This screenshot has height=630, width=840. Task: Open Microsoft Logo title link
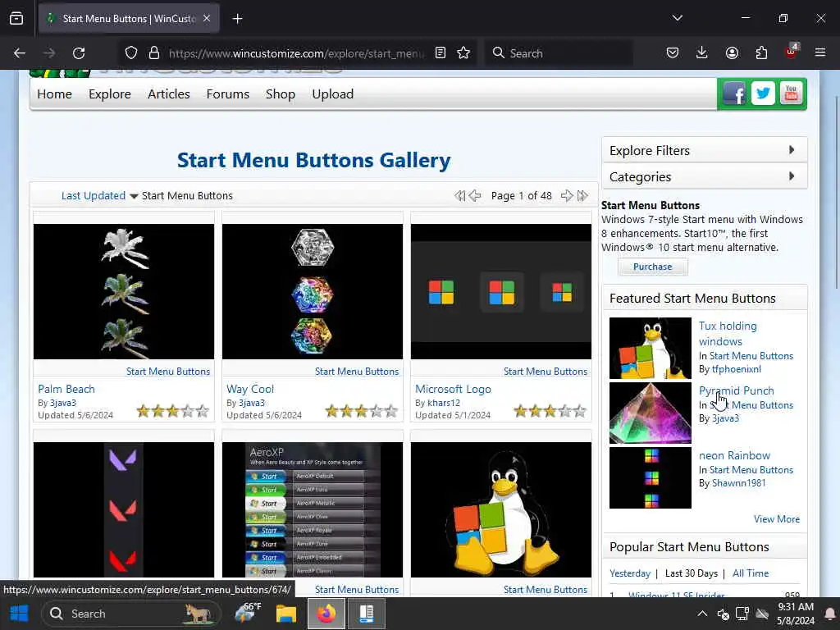[453, 389]
